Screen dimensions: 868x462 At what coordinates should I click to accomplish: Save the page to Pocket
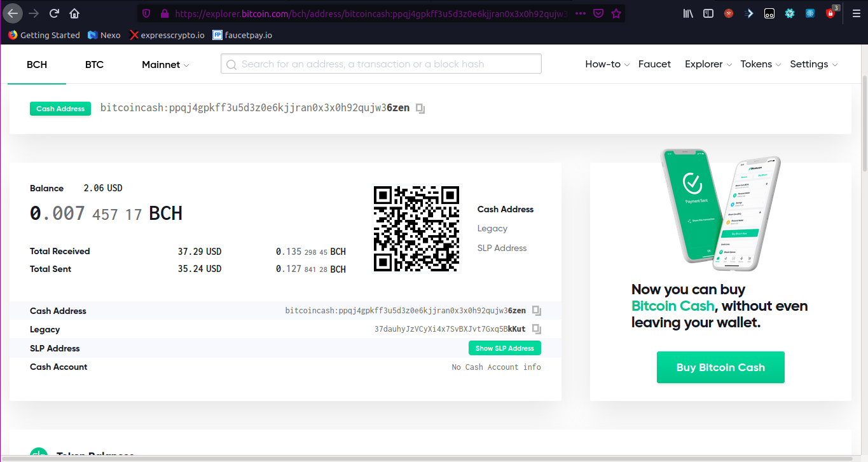pos(598,13)
